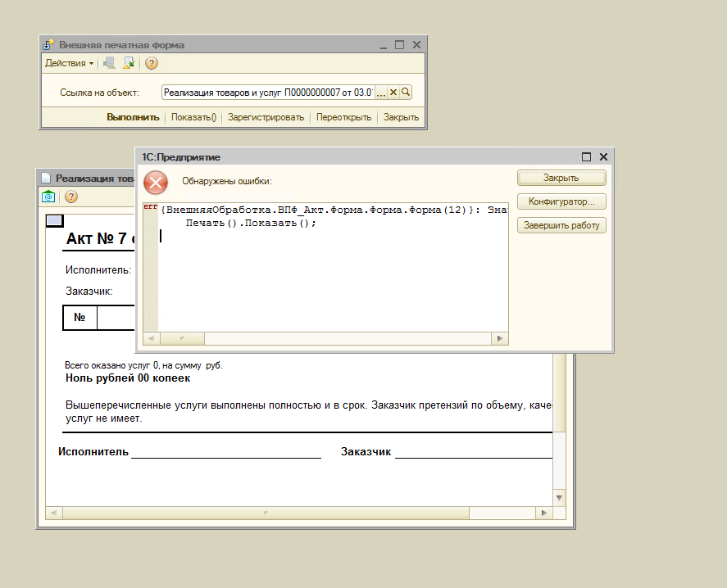727x588 pixels.
Task: Open the Конфигуратор... button
Action: (x=561, y=201)
